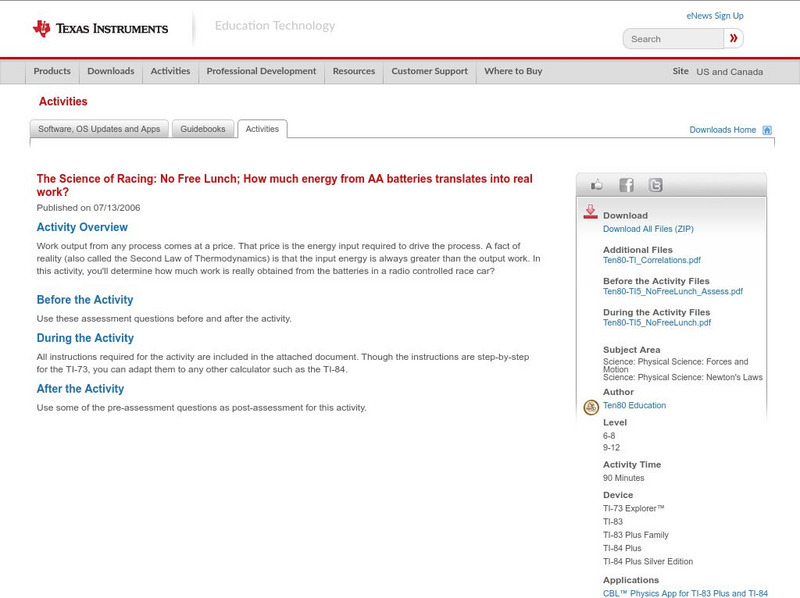
Task: Click the Additional Files label
Action: coord(638,250)
